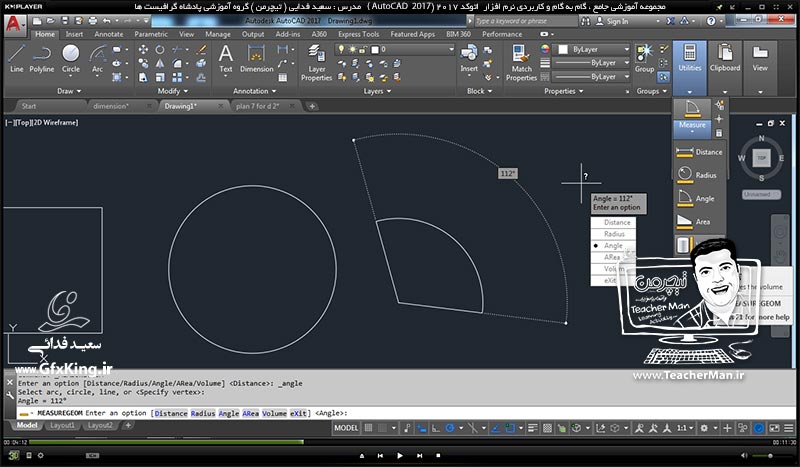Choose the Rotate tool in Modify panel
This screenshot has width=800, height=467.
160,50
